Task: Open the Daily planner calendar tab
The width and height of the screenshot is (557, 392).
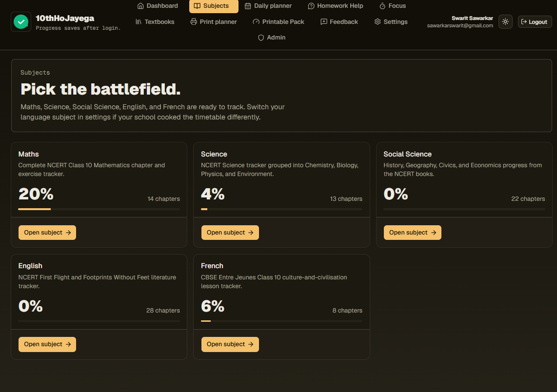Action: click(x=268, y=6)
